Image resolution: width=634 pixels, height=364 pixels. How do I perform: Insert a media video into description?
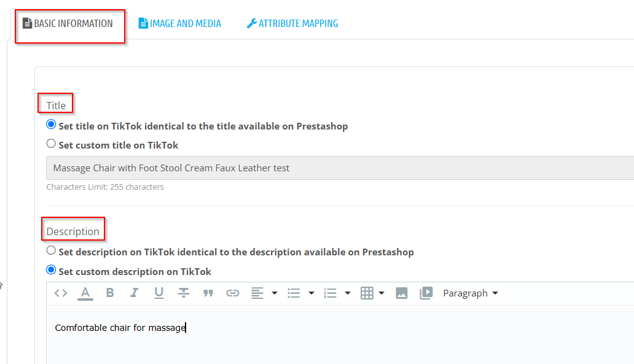point(426,293)
